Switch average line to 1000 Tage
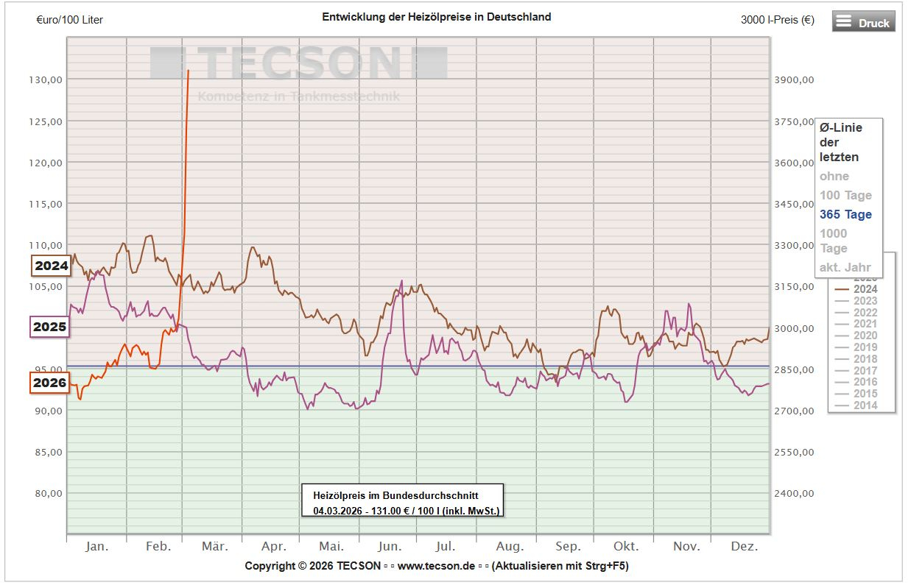Image resolution: width=911 pixels, height=588 pixels. click(833, 241)
